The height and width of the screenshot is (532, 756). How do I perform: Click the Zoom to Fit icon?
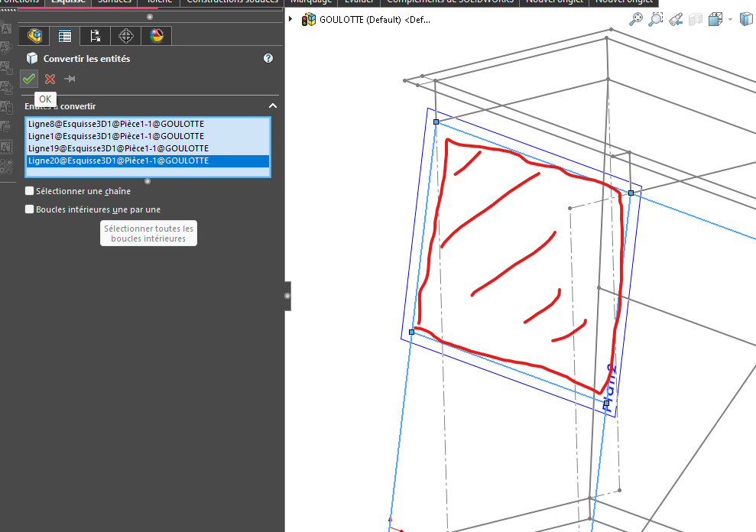(636, 20)
